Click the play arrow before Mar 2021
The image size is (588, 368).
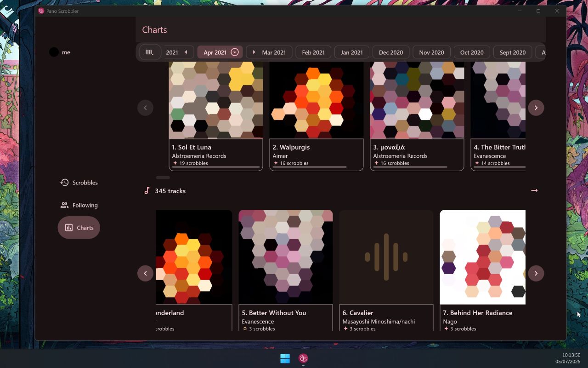coord(254,52)
